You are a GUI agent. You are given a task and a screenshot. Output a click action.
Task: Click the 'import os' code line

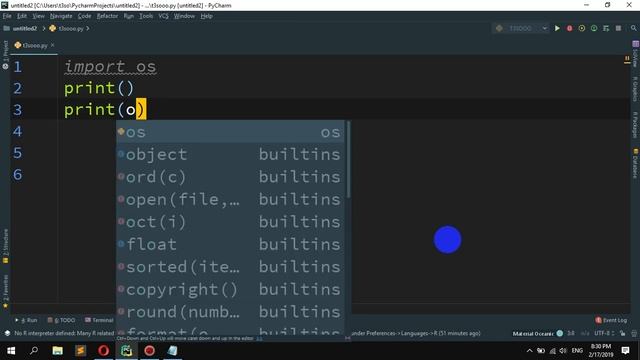[110, 67]
